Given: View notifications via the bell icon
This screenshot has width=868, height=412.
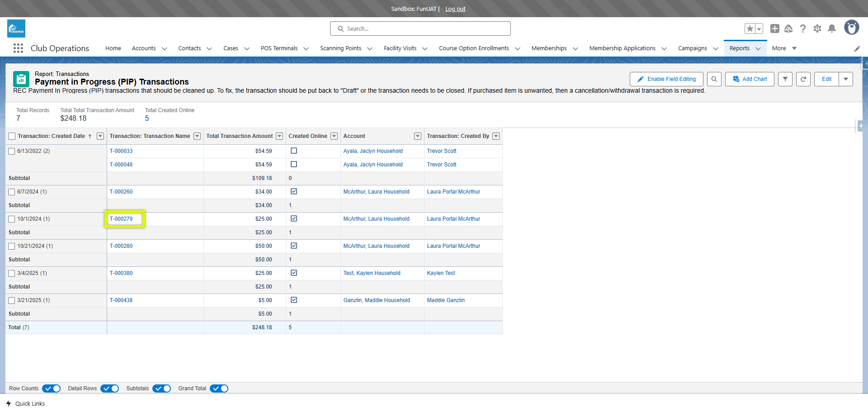Looking at the screenshot, I should pos(832,28).
